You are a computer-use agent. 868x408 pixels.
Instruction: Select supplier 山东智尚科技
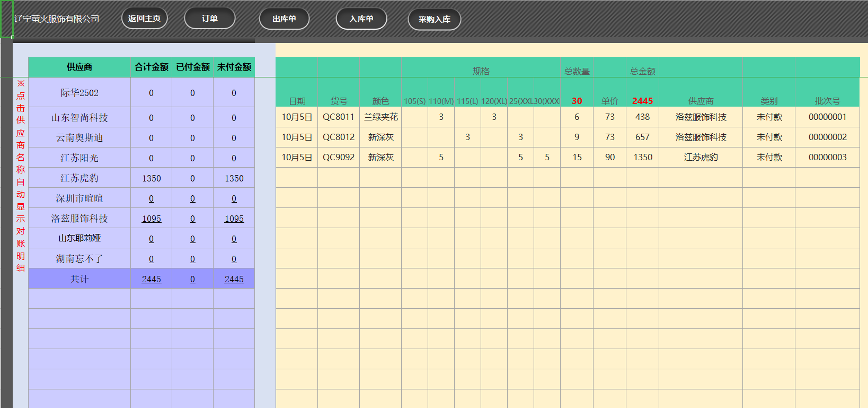[79, 118]
